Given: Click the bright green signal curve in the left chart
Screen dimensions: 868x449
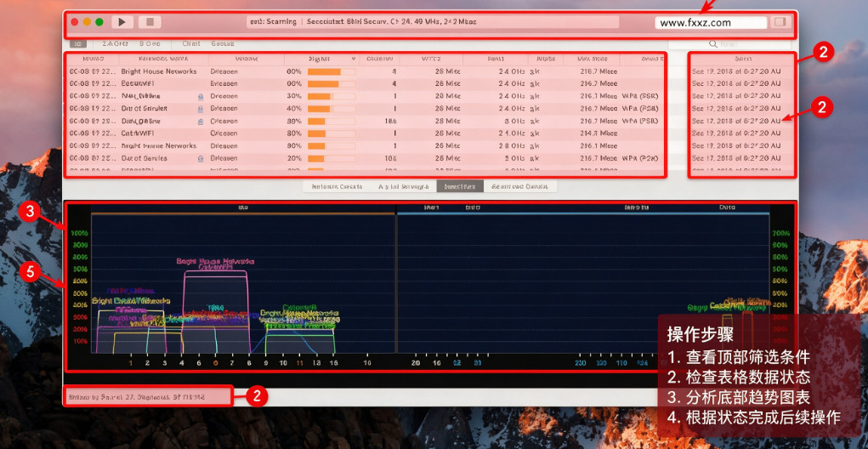Looking at the screenshot, I should pos(299,336).
